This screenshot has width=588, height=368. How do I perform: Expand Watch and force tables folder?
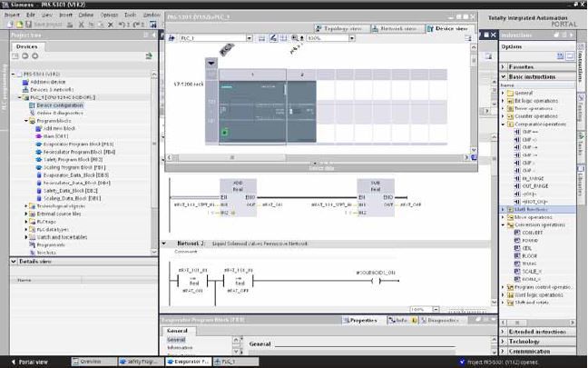26,237
